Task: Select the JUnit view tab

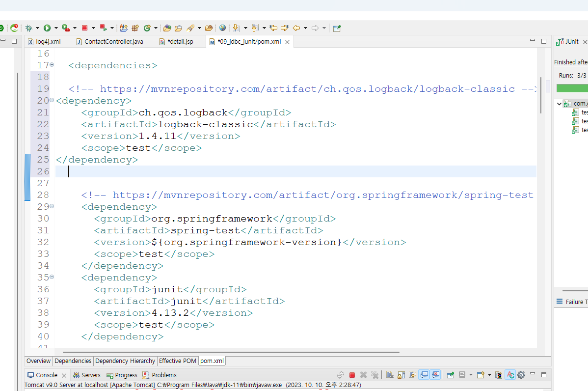Action: click(568, 42)
